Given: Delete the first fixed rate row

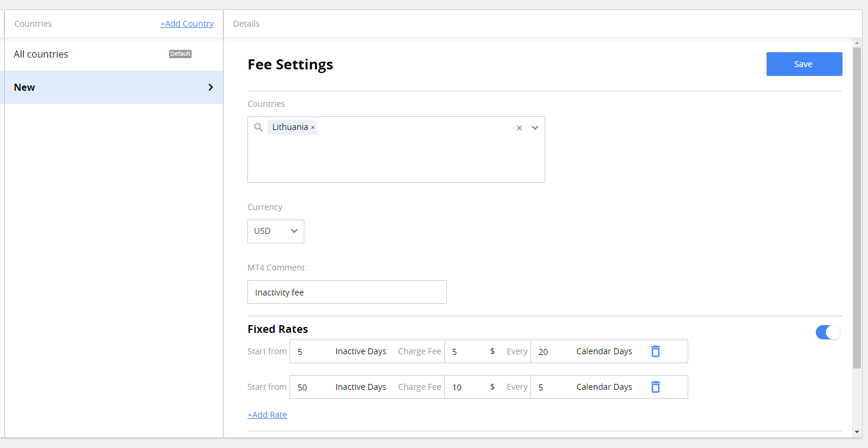Looking at the screenshot, I should [x=655, y=351].
